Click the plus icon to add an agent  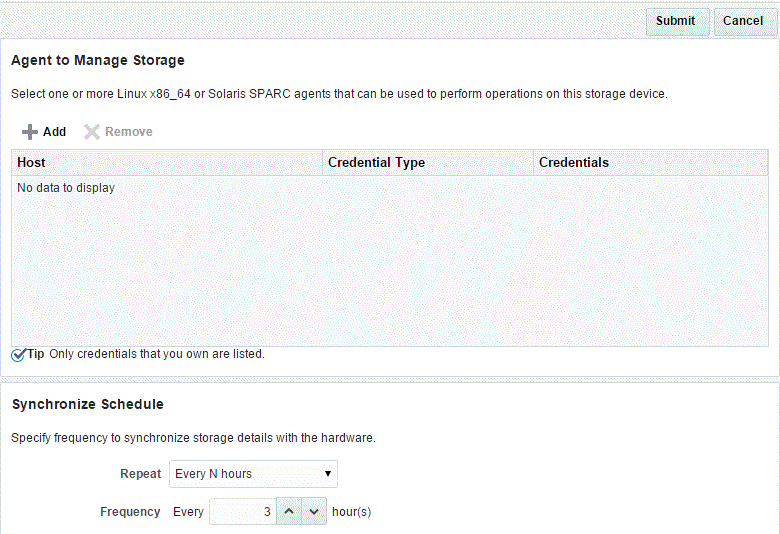[x=30, y=132]
